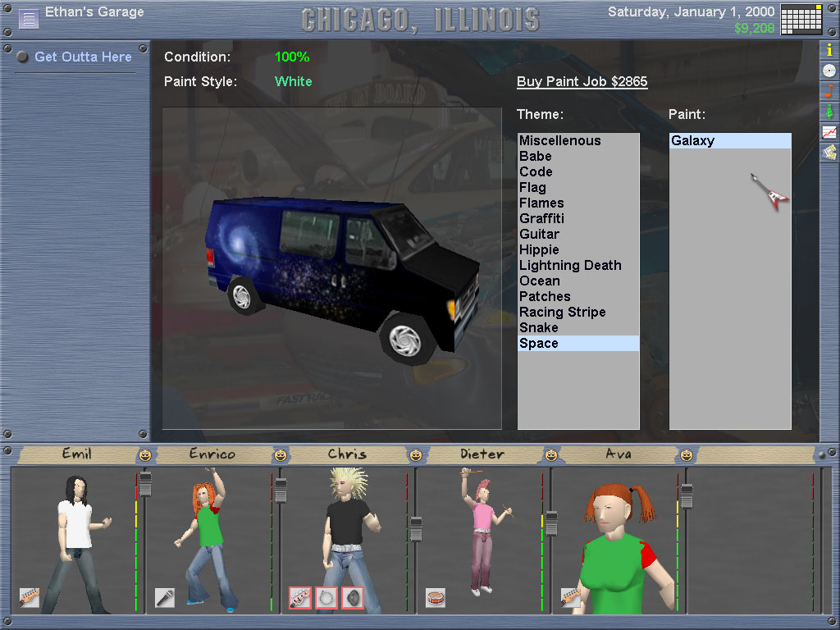Image resolution: width=840 pixels, height=630 pixels.
Task: Open the red line chart icon
Action: point(829,131)
